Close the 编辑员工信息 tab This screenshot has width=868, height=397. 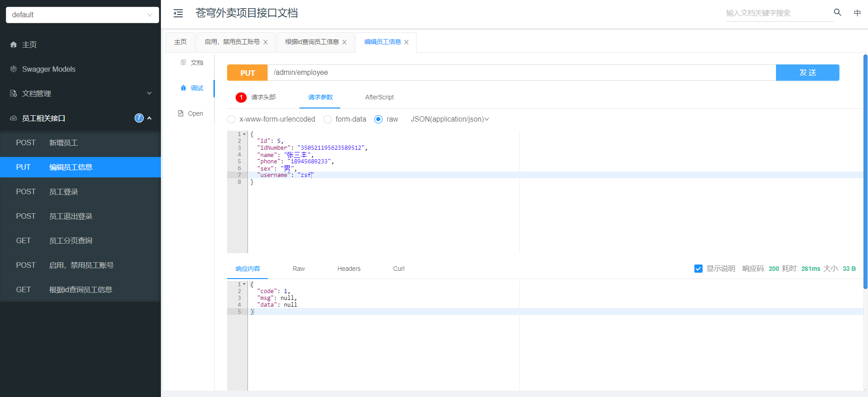point(407,42)
